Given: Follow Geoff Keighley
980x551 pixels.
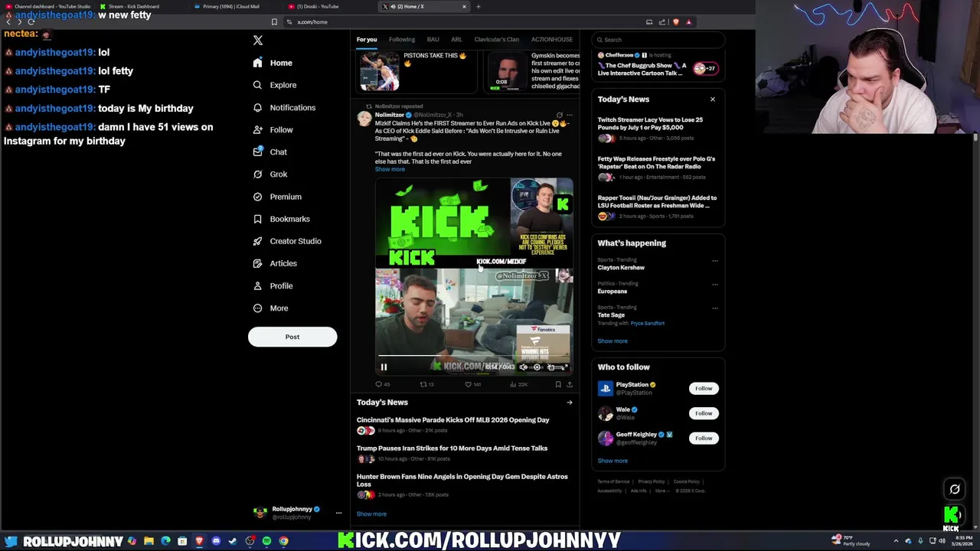Looking at the screenshot, I should coord(704,439).
